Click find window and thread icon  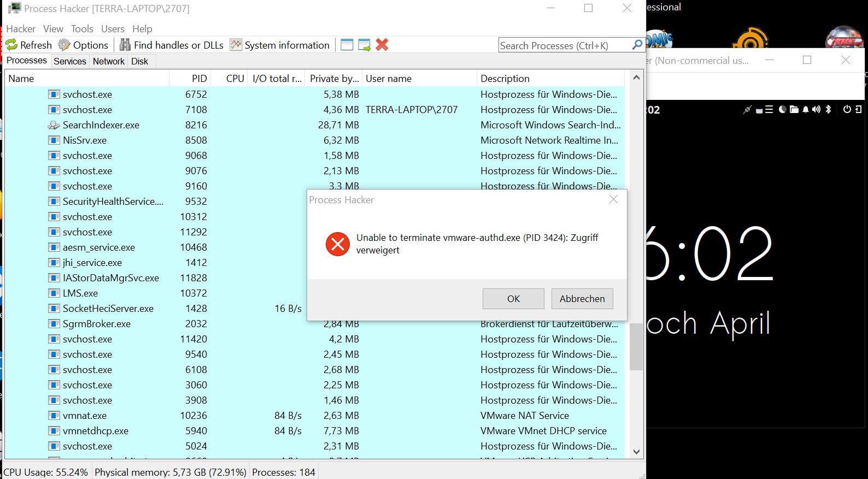pyautogui.click(x=365, y=45)
